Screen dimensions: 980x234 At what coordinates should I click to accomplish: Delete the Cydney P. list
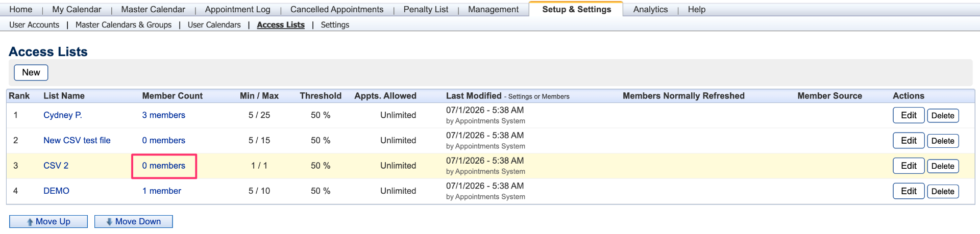click(943, 116)
